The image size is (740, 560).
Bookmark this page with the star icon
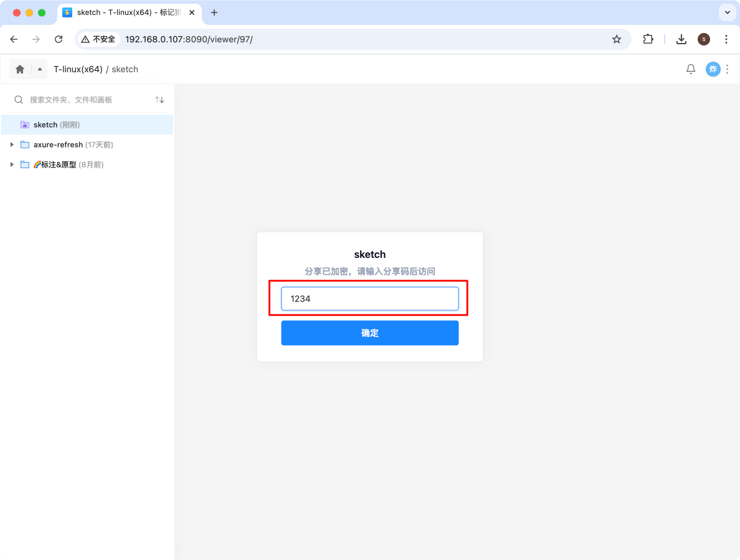(617, 39)
